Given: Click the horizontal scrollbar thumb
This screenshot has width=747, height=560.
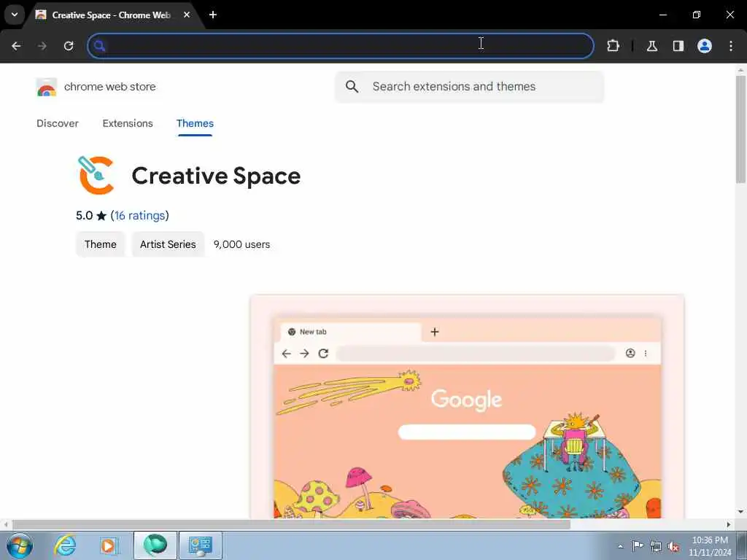Looking at the screenshot, I should (x=292, y=525).
